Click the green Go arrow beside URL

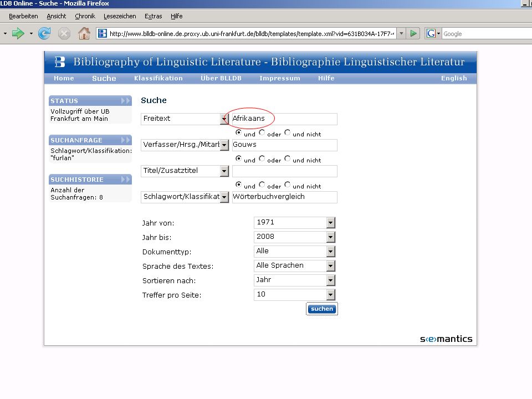pyautogui.click(x=413, y=33)
